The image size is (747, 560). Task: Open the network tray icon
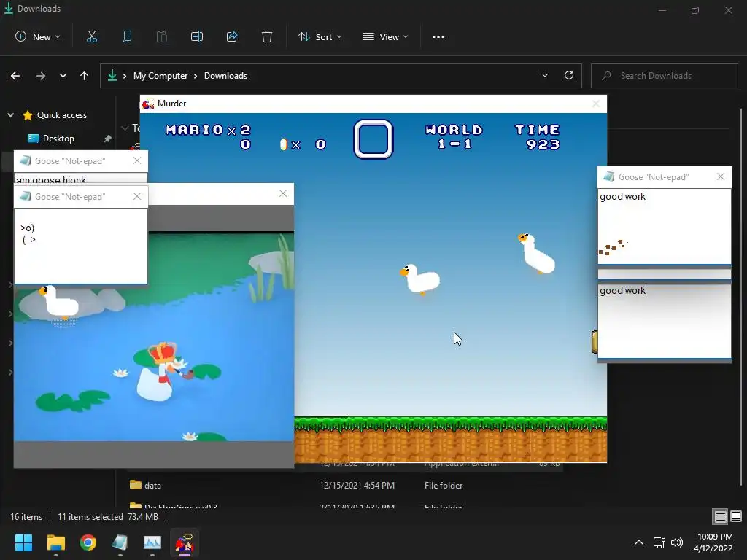[x=659, y=542]
